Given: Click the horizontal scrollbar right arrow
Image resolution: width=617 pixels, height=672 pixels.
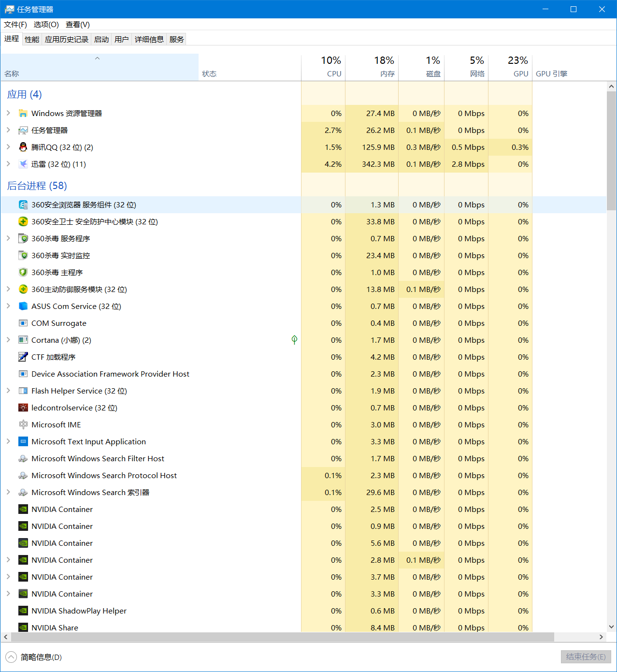Looking at the screenshot, I should pyautogui.click(x=602, y=637).
